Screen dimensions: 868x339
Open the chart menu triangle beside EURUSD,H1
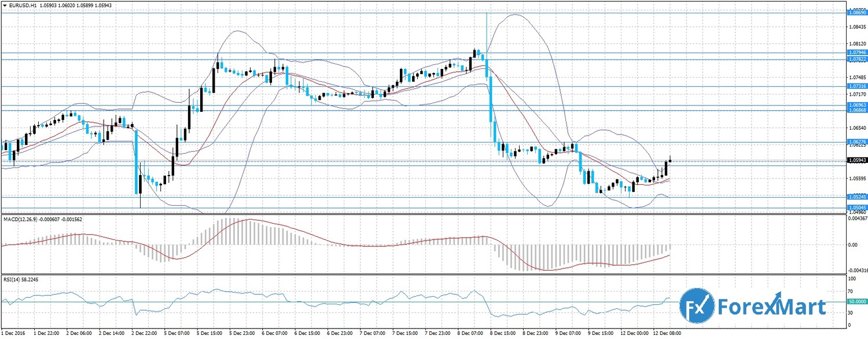tap(4, 5)
